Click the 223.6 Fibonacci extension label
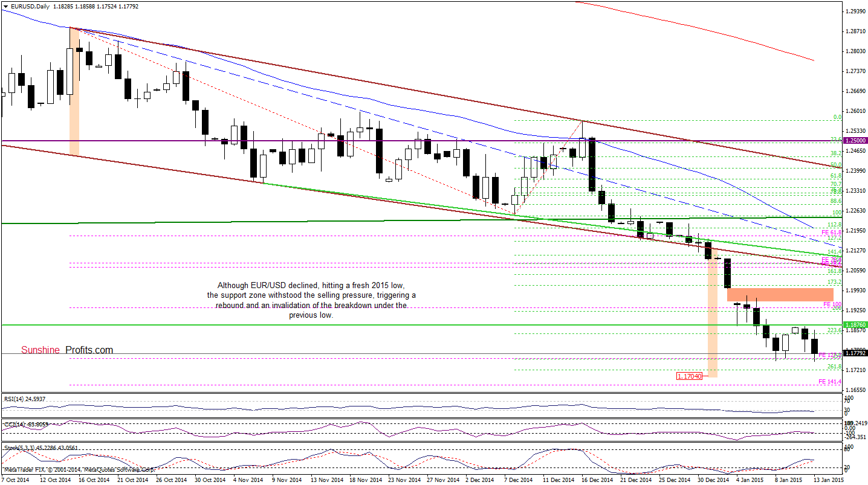Image resolution: width=868 pixels, height=485 pixels. (835, 330)
